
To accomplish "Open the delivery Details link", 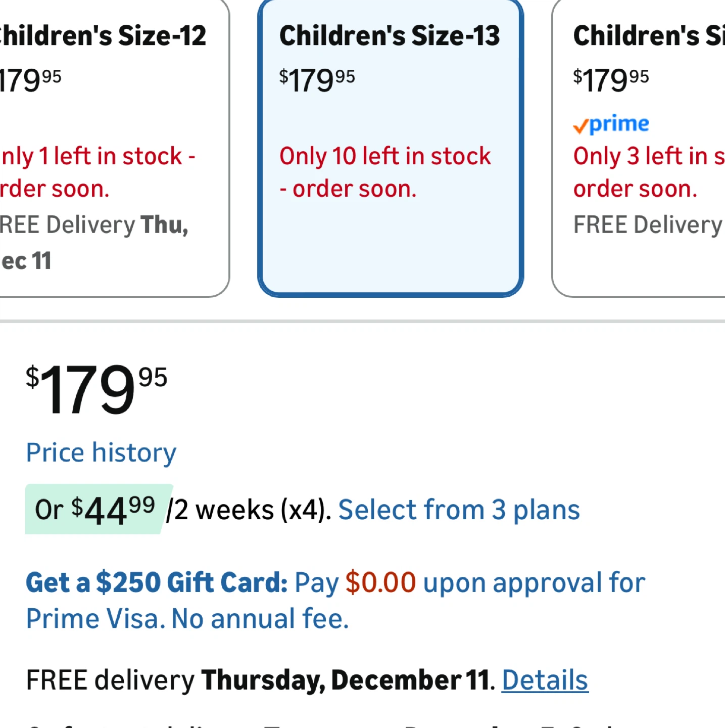I will point(545,680).
